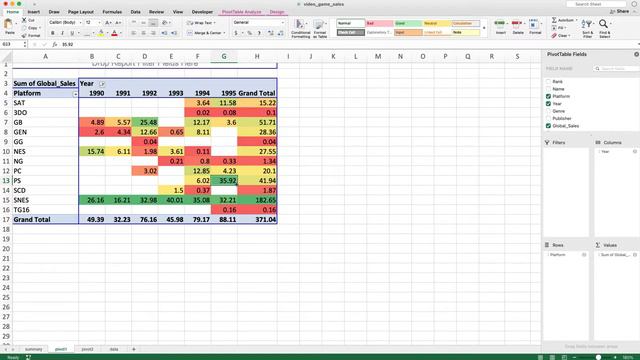Screen dimensions: 640x360
Task: Open the Platform row filter dropdown
Action: (75, 94)
